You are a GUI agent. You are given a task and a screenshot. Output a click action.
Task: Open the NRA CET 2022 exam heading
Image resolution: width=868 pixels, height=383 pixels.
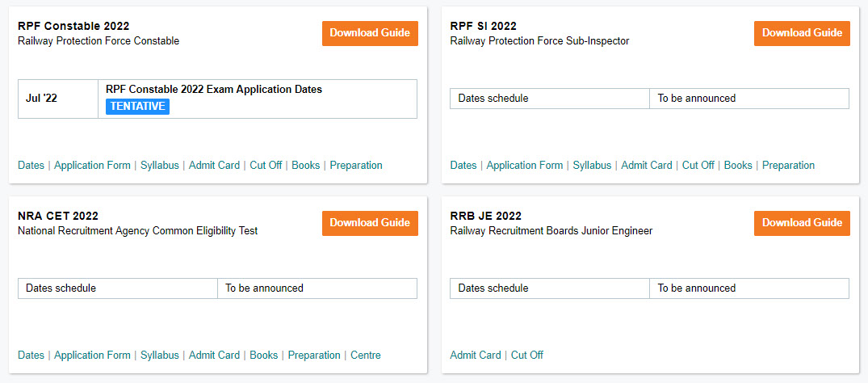point(58,216)
